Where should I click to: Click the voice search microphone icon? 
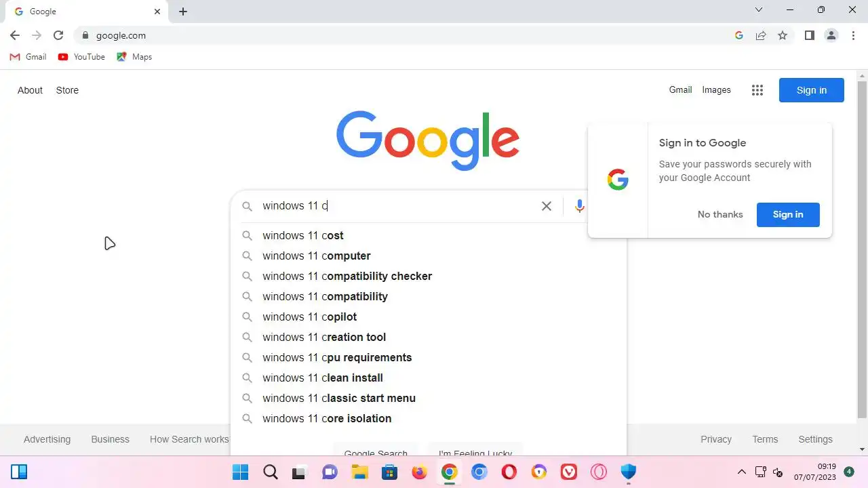pos(579,206)
